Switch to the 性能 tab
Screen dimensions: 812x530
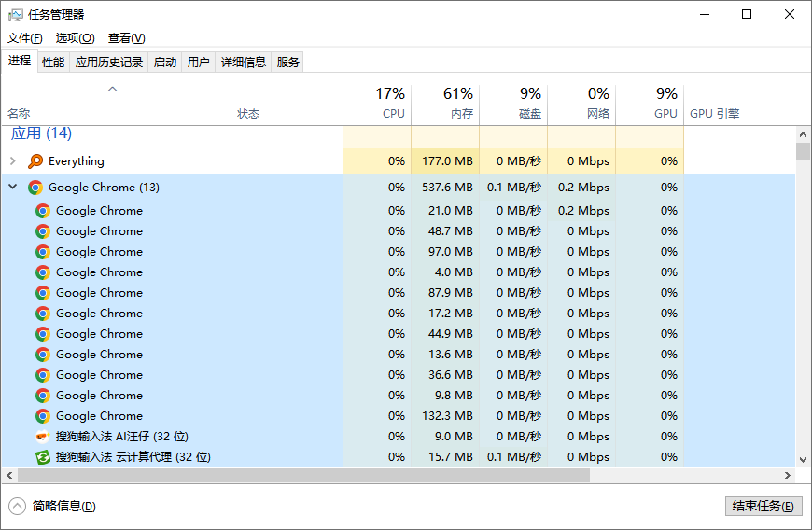point(53,63)
